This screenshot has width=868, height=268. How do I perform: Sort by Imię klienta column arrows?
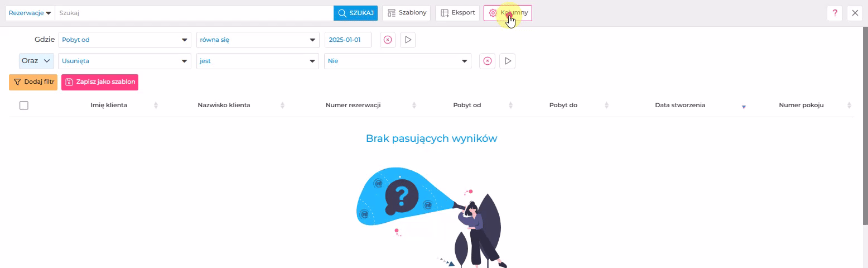click(x=156, y=106)
